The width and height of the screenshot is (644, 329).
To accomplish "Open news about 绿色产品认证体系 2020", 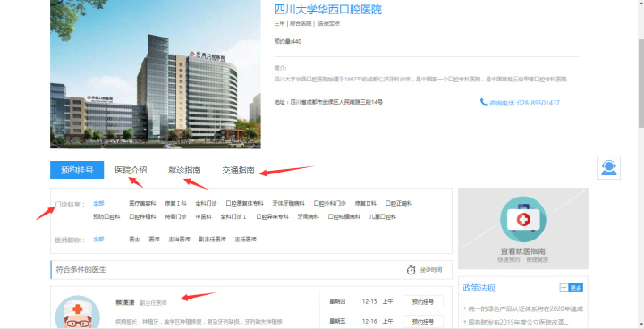I will (x=525, y=308).
